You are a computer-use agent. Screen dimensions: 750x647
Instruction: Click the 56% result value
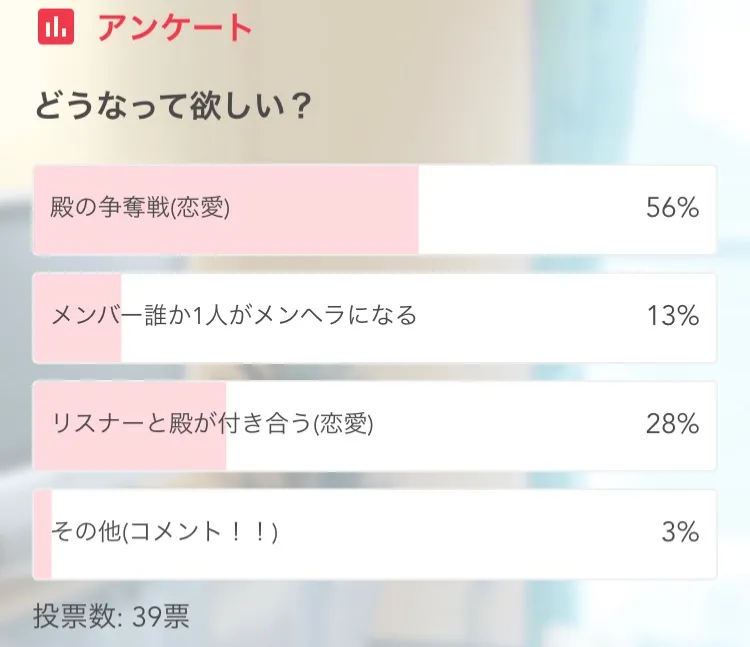point(672,208)
